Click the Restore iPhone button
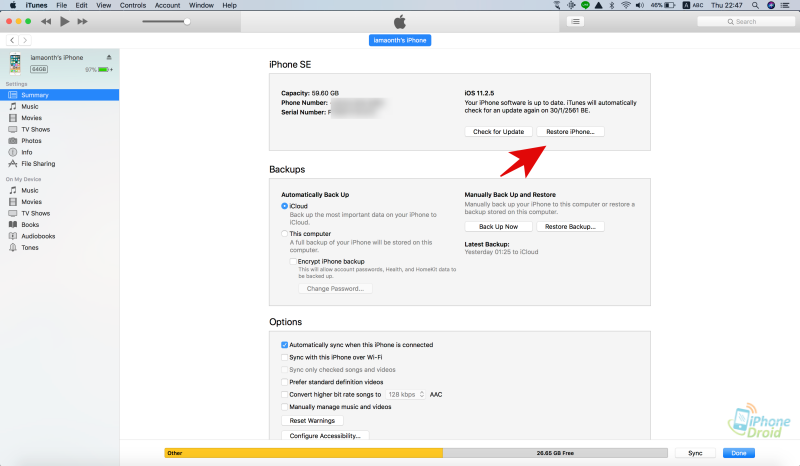Screen dimensions: 800x466 tap(570, 132)
